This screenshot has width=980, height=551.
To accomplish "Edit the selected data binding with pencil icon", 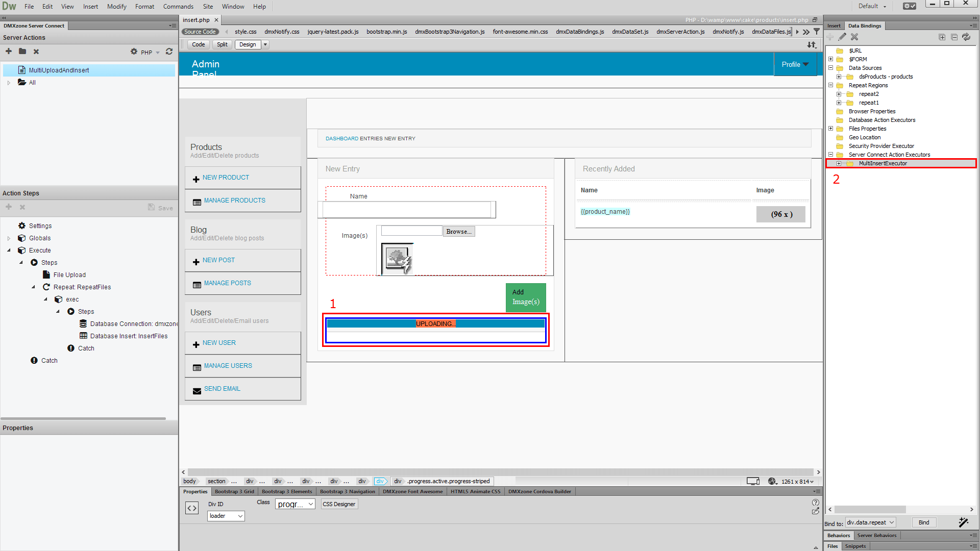I will pos(842,37).
